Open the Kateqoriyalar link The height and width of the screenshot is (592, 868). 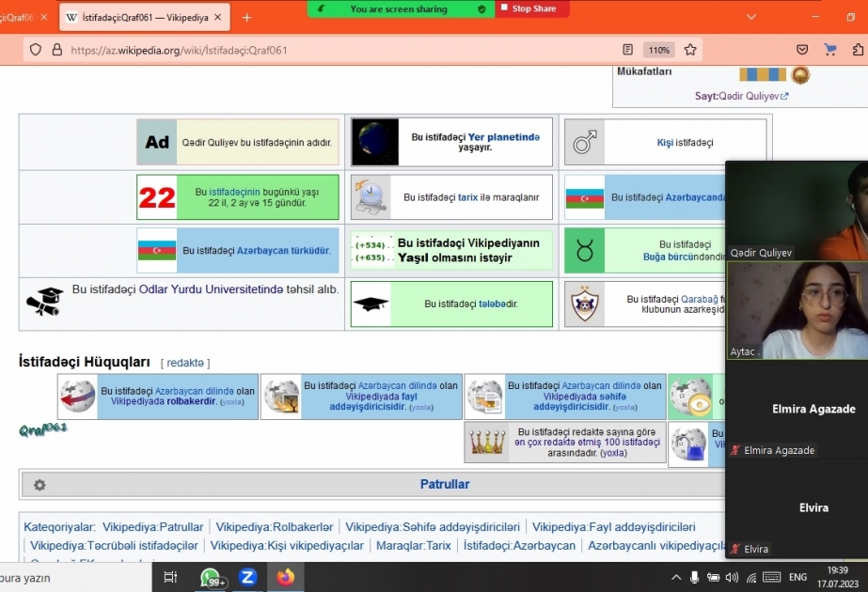coord(58,527)
